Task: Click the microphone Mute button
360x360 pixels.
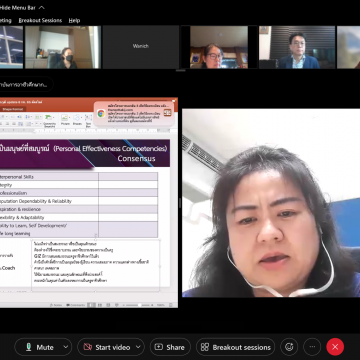Action: tap(39, 347)
